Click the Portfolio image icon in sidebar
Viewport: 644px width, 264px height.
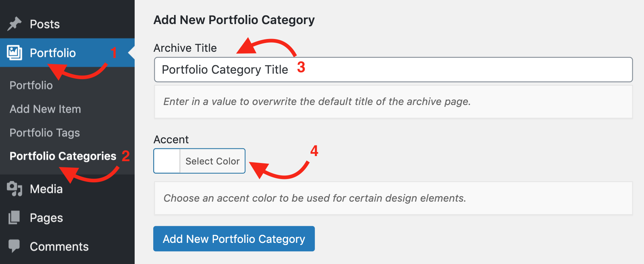coord(14,53)
